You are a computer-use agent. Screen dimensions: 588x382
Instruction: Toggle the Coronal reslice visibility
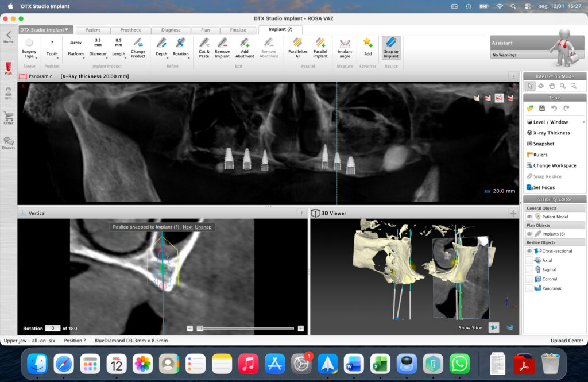click(529, 279)
